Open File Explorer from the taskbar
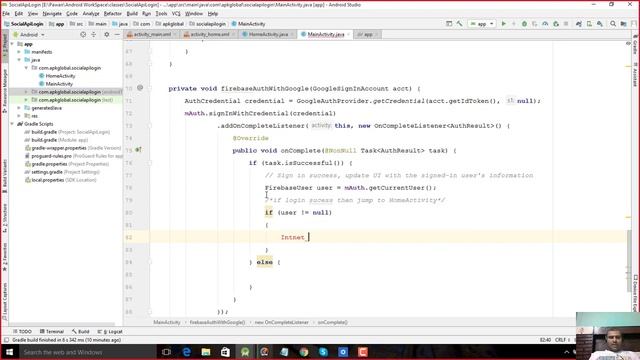 [x=206, y=352]
